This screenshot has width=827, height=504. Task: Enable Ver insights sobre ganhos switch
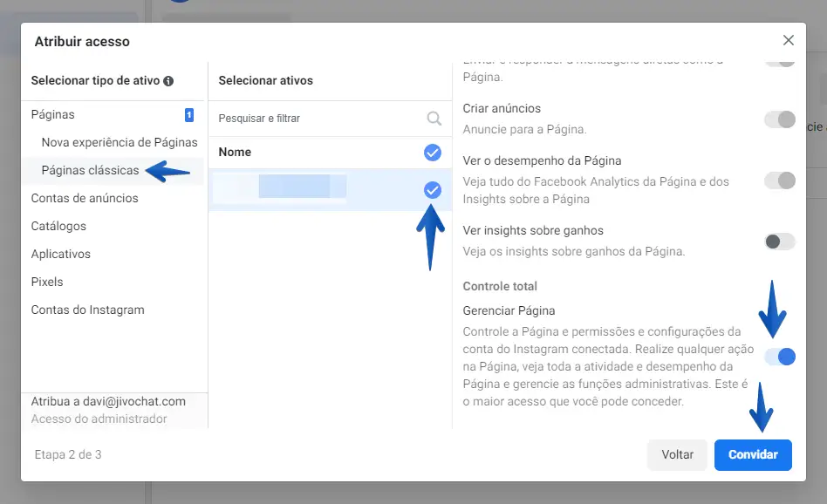click(779, 242)
